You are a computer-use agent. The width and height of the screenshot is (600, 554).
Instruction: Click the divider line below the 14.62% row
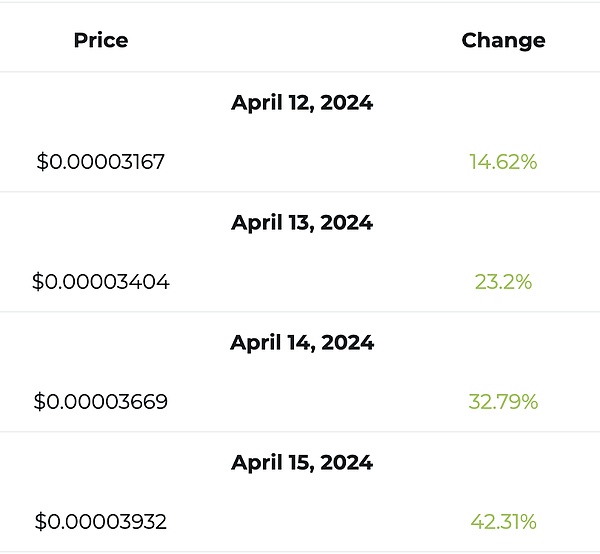pyautogui.click(x=300, y=192)
